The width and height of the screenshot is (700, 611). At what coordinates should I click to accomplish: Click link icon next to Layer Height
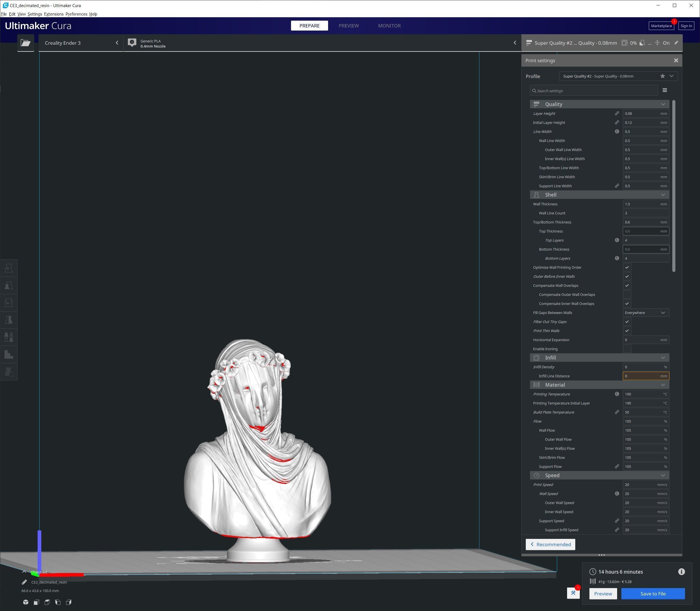(617, 113)
